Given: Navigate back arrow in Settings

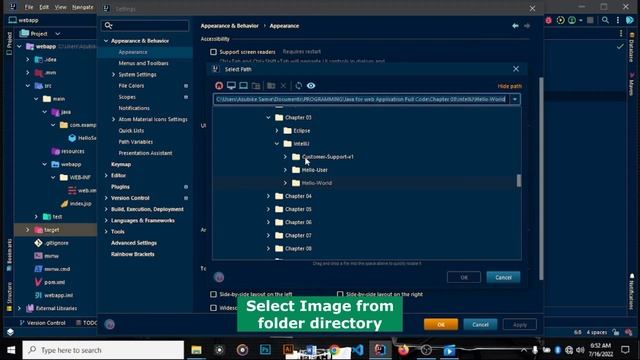Looking at the screenshot, I should coord(516,26).
